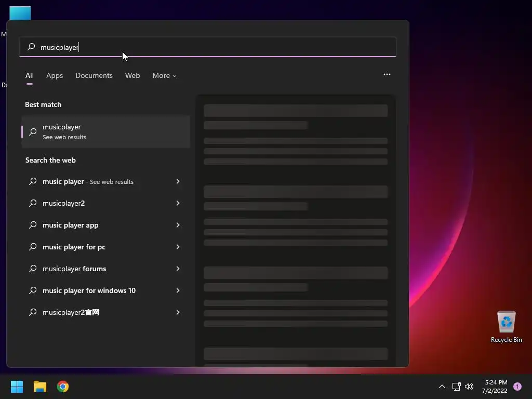Open the network status tray icon

[x=456, y=387]
